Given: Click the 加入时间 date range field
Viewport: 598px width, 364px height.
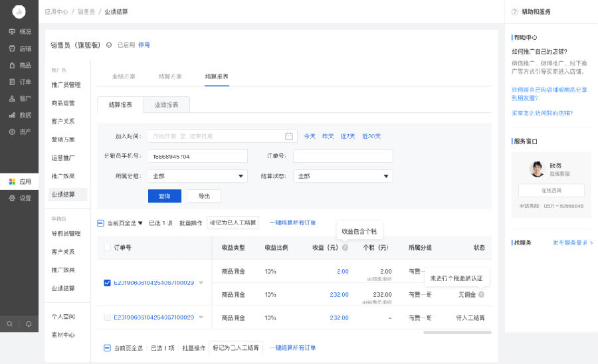Looking at the screenshot, I should click(223, 136).
